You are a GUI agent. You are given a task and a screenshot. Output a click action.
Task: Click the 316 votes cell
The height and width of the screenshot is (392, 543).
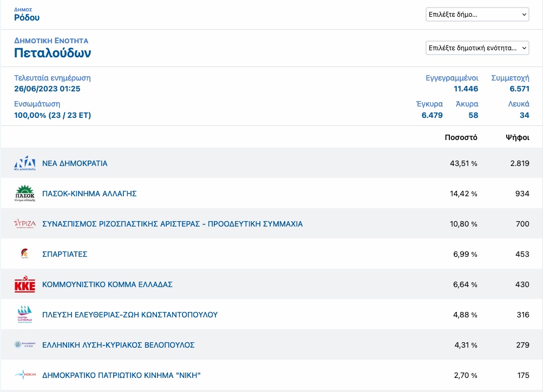tap(522, 315)
